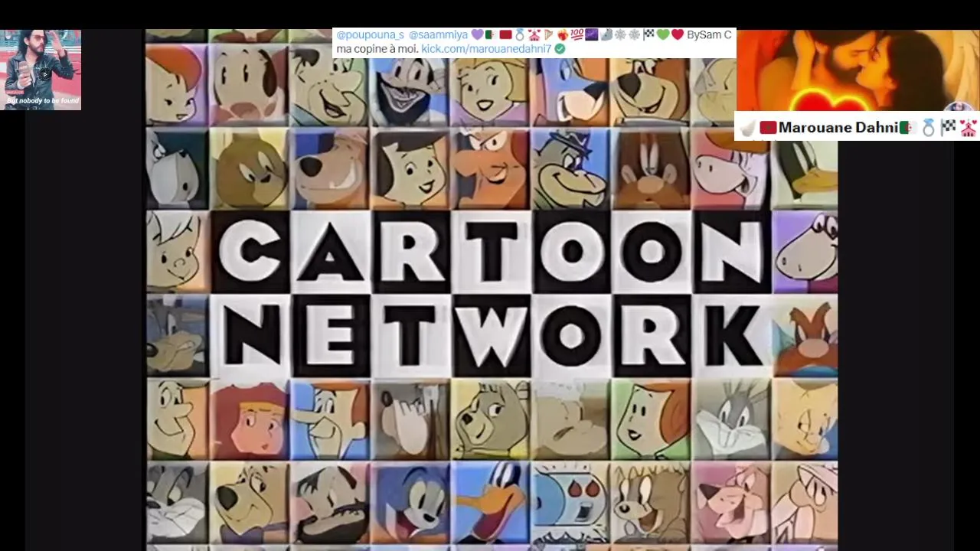
Task: Click the milky way emoji in the chat banner
Action: click(x=591, y=35)
